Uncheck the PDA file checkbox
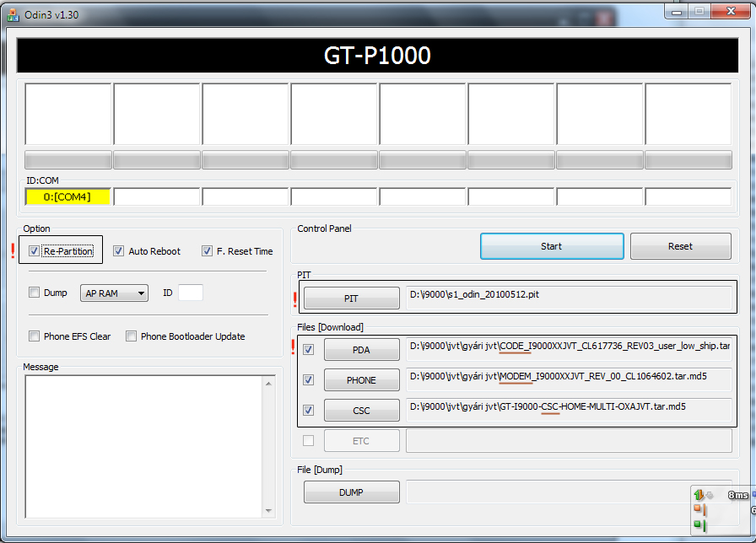Screen dimensions: 756x543 (x=309, y=349)
